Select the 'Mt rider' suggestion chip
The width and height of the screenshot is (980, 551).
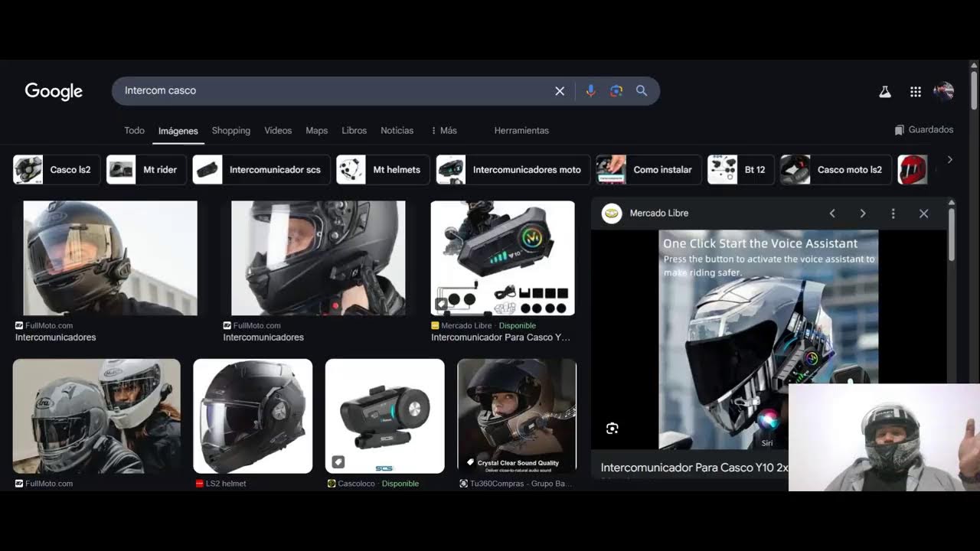[146, 170]
